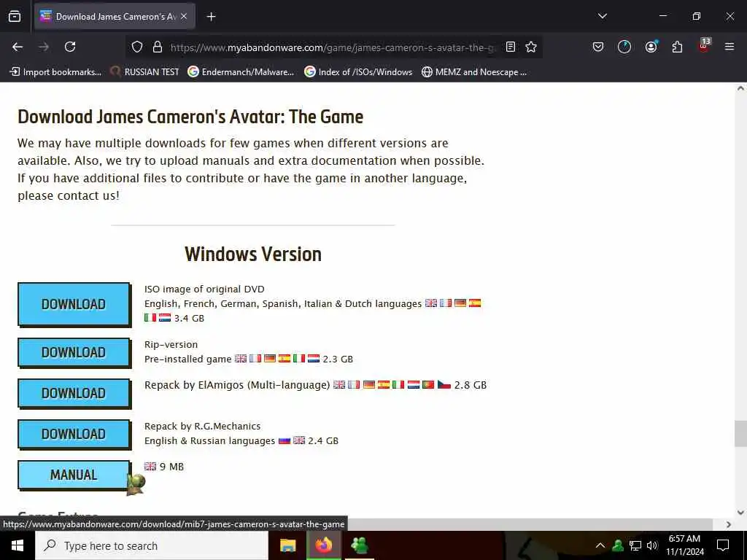747x560 pixels.
Task: Download the ISO image of original DVD
Action: point(74,304)
